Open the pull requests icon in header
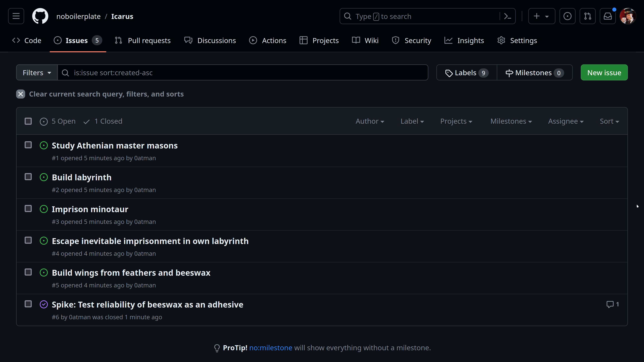The width and height of the screenshot is (644, 362). tap(587, 16)
